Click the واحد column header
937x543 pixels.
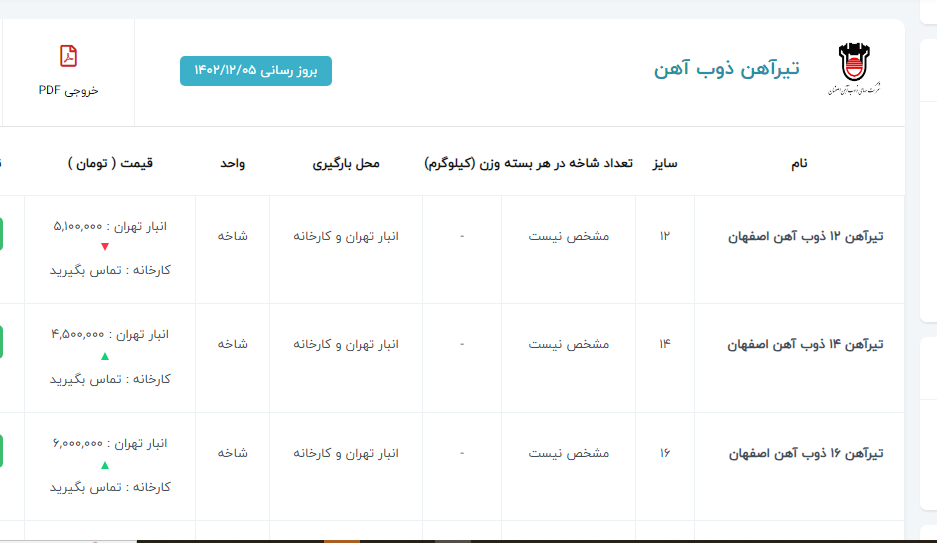click(233, 163)
